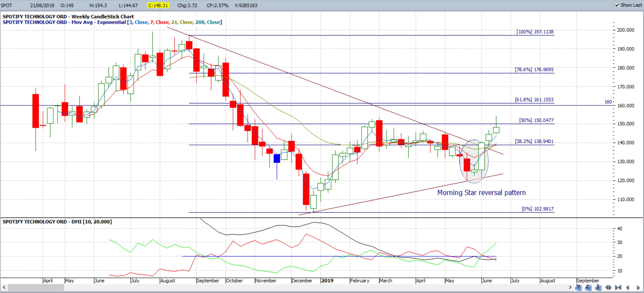Click the horizontal scrollbar left arrow
The height and width of the screenshot is (293, 644).
(x=4, y=287)
